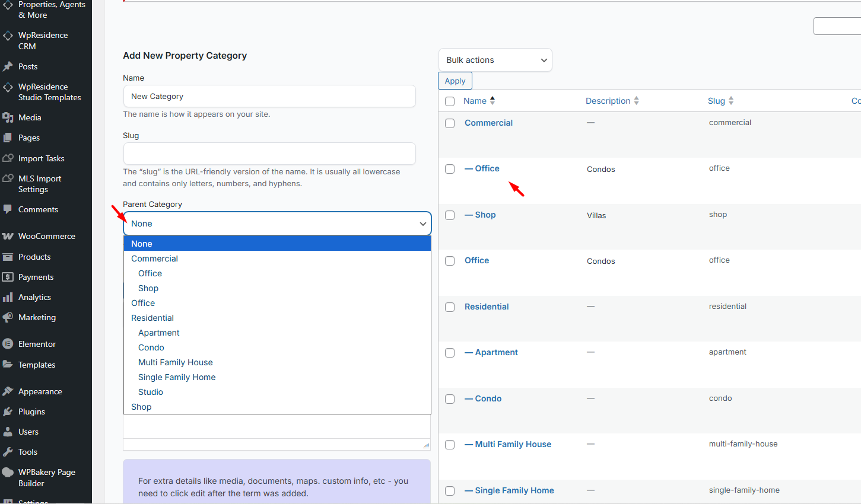This screenshot has height=504, width=861.
Task: Click the Tools wrench icon
Action: 8,452
